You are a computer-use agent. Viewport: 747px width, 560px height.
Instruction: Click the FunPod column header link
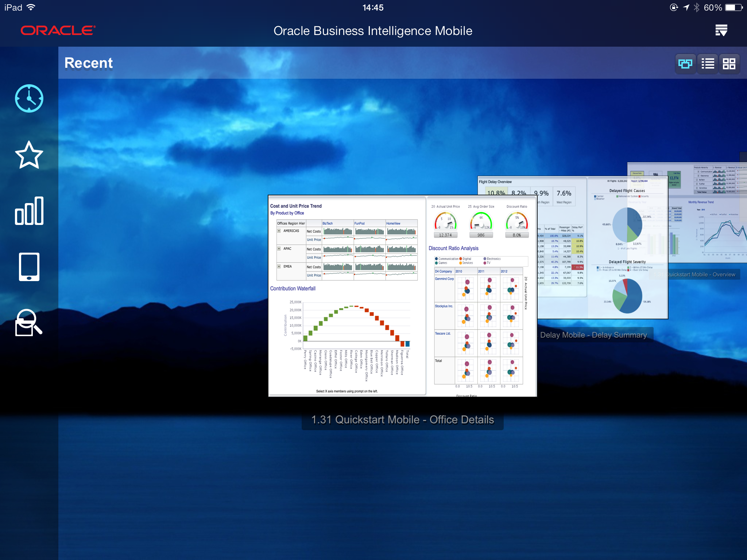coord(359,223)
